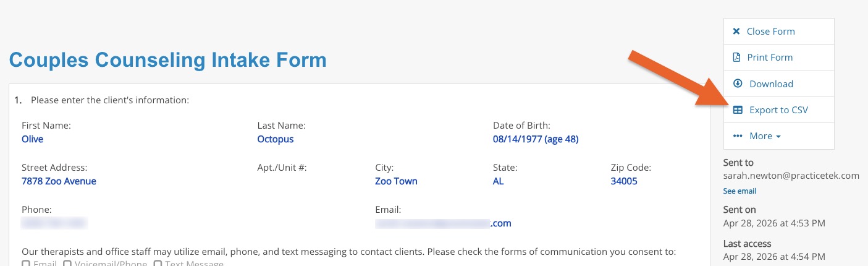
Task: Click the PDF icon next to Print Form
Action: 736,58
